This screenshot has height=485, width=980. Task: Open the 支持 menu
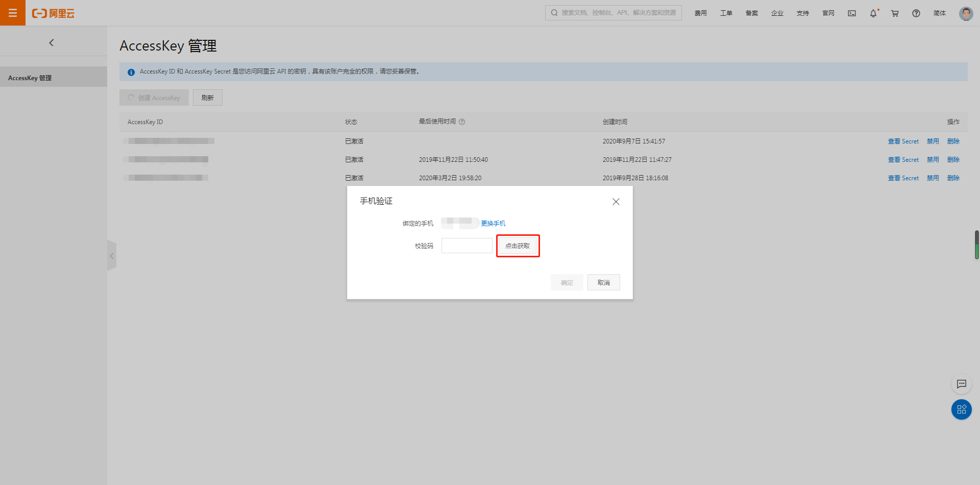[x=803, y=13]
